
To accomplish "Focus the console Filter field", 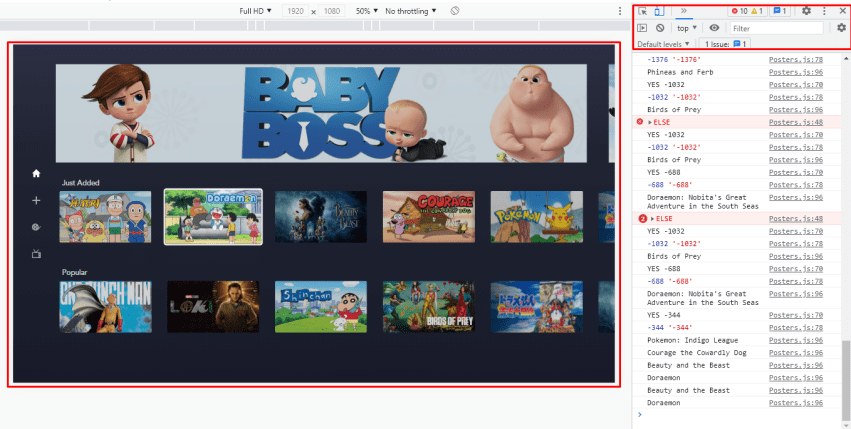I will pos(777,28).
